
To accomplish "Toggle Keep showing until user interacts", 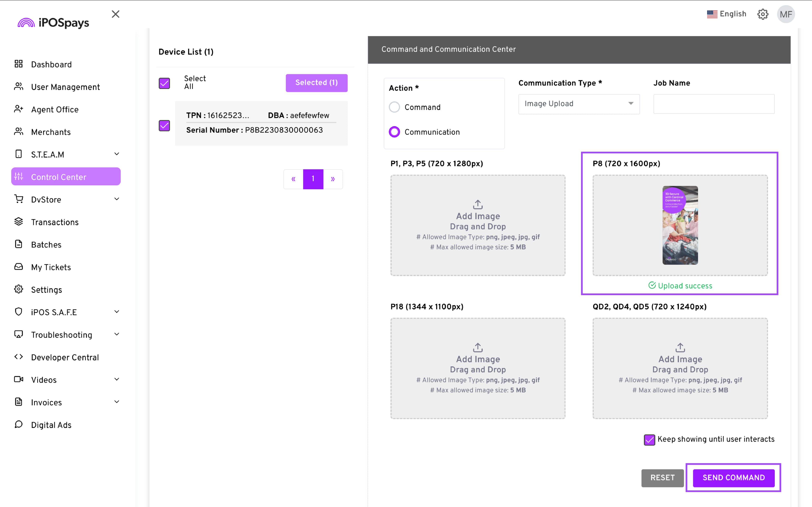I will coord(649,440).
